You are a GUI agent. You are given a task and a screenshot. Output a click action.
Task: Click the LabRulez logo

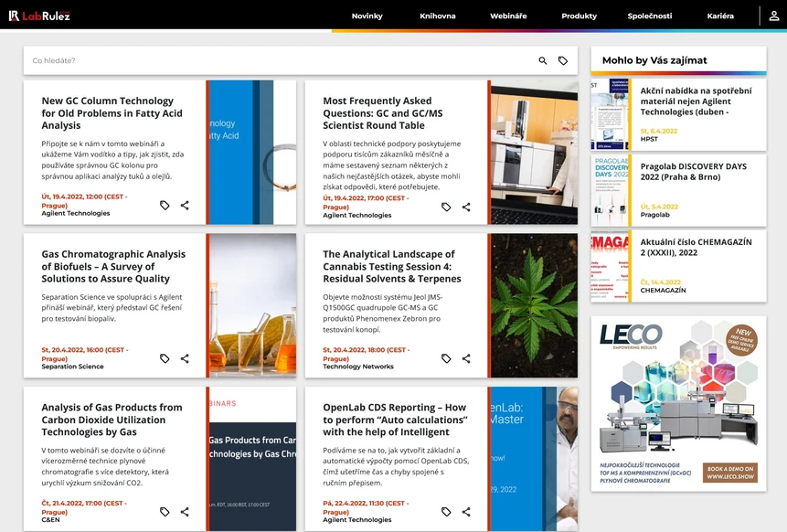tap(39, 16)
